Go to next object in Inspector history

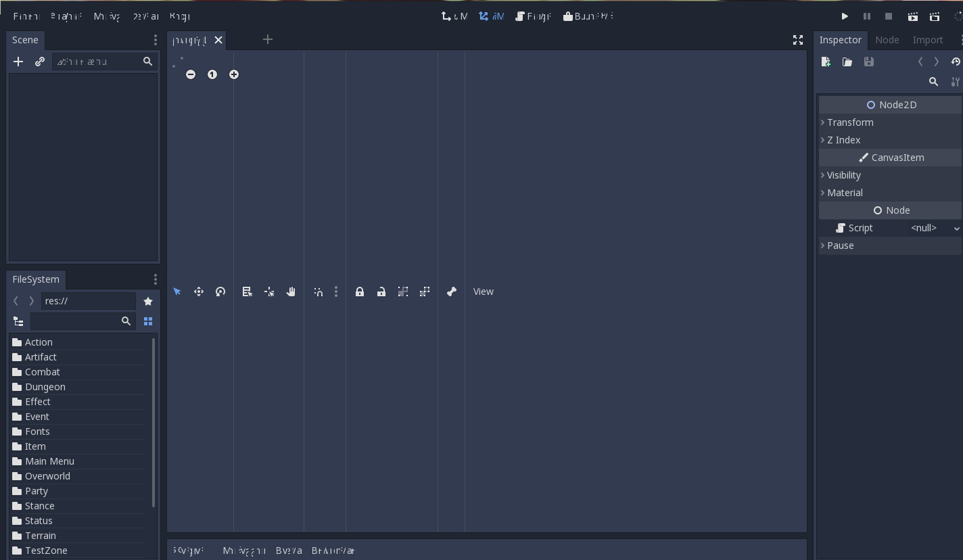[937, 62]
